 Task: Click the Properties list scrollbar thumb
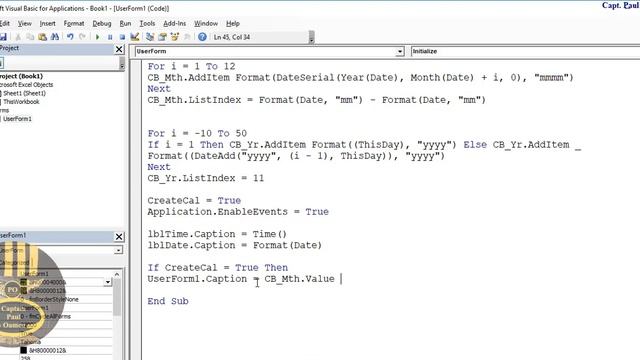[x=117, y=298]
